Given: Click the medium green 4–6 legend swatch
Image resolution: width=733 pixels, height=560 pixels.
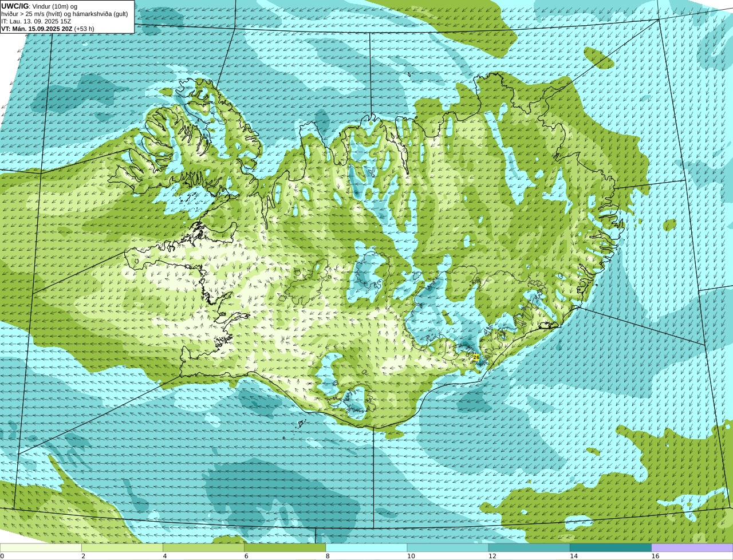Looking at the screenshot, I should point(203,547).
